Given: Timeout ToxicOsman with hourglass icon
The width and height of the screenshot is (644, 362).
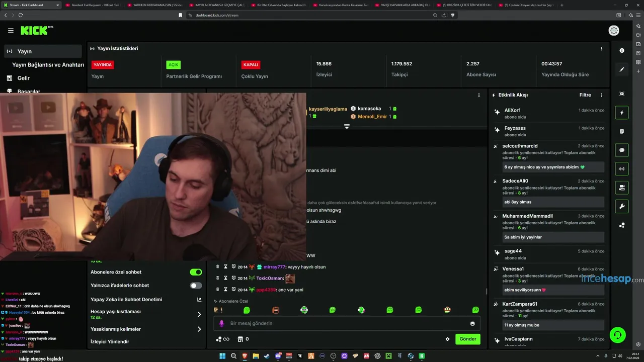Looking at the screenshot, I should [226, 278].
